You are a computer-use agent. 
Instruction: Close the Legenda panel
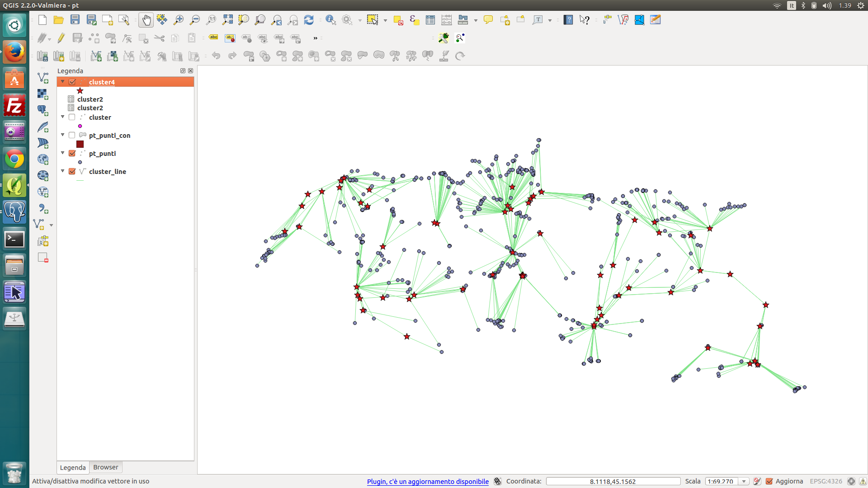coord(191,71)
